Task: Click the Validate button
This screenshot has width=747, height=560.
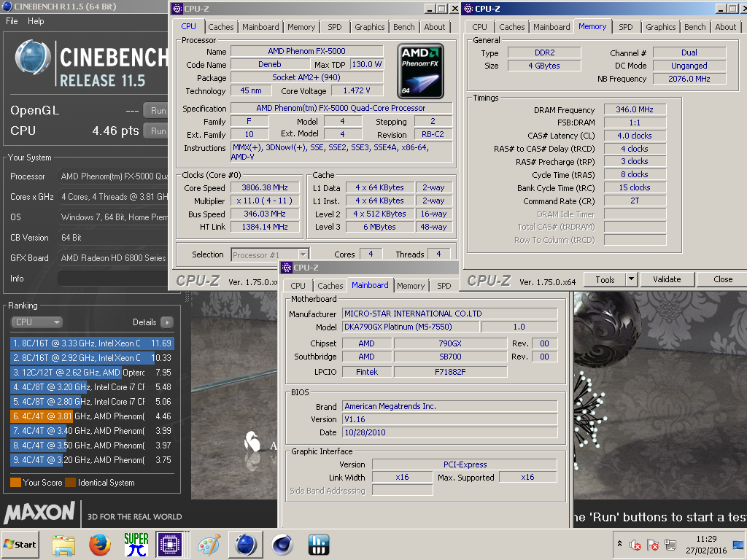Action: click(667, 279)
